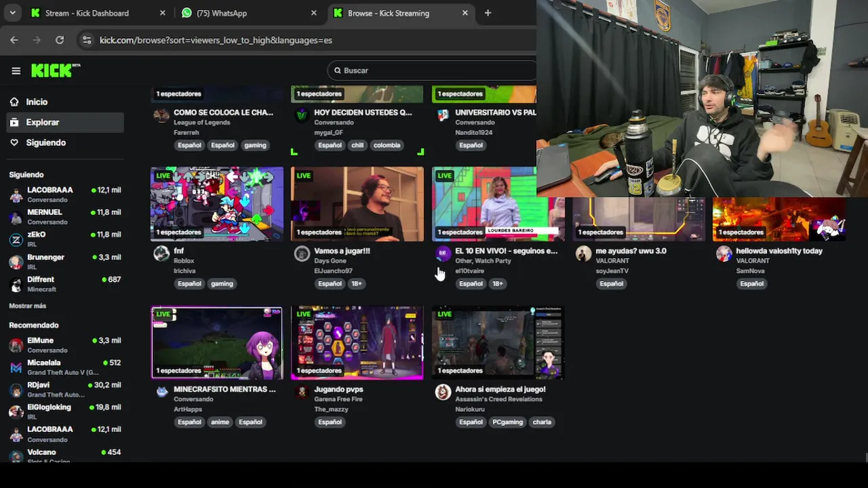
Task: Click League of Legends category link
Action: point(201,123)
